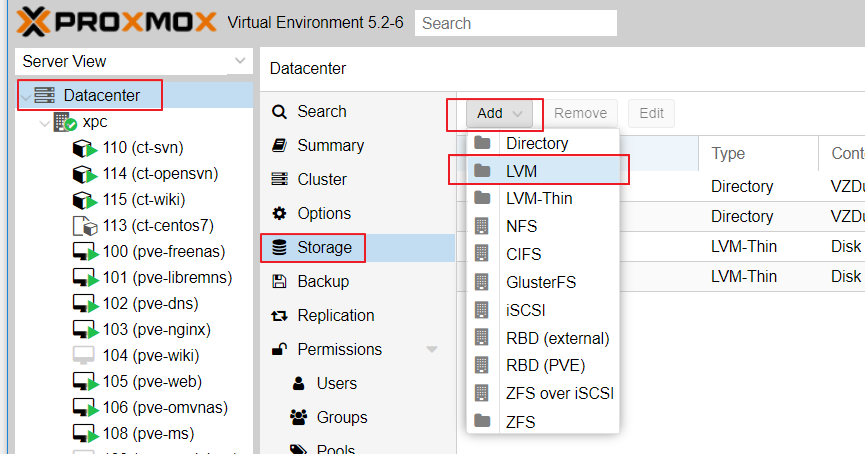
Task: Click the top Search input field
Action: click(516, 23)
